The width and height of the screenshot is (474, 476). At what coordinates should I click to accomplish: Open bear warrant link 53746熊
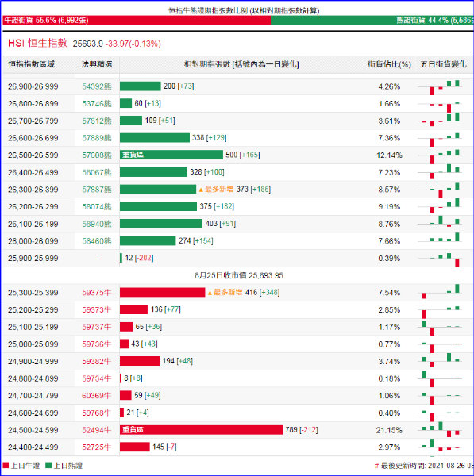97,103
